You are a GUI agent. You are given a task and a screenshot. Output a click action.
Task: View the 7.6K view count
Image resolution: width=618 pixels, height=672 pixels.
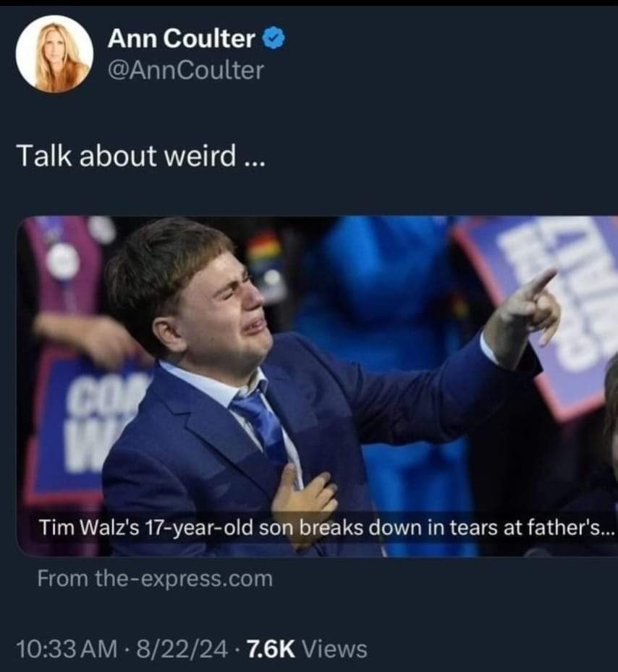pos(271,648)
